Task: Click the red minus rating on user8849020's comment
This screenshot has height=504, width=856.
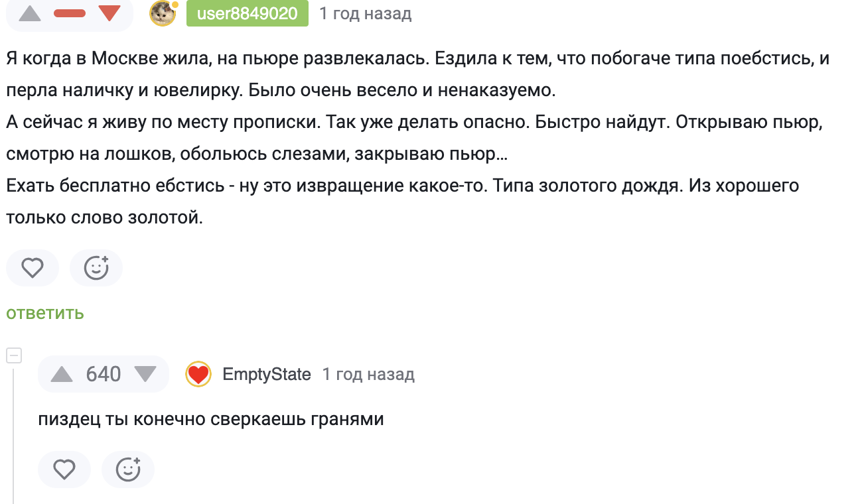Action: coord(70,13)
